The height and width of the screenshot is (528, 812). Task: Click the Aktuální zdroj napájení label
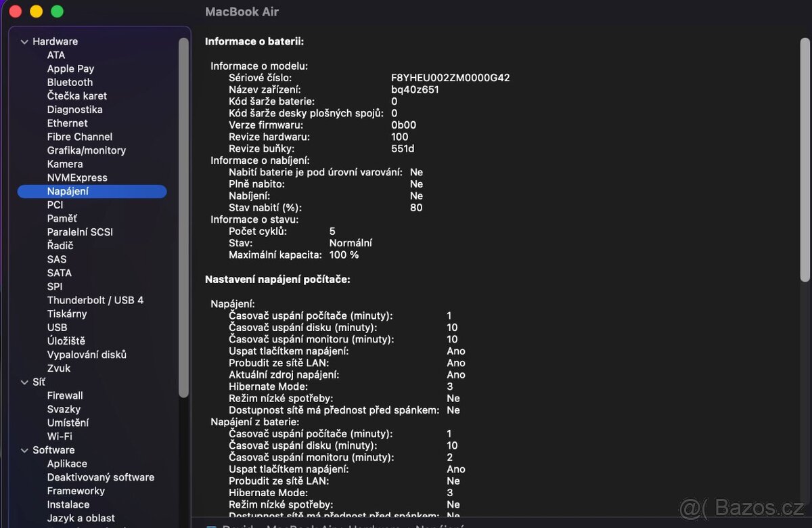(284, 375)
